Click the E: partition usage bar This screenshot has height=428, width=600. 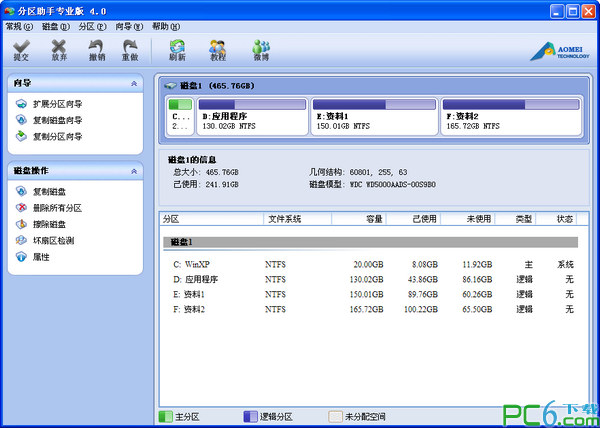tap(374, 104)
